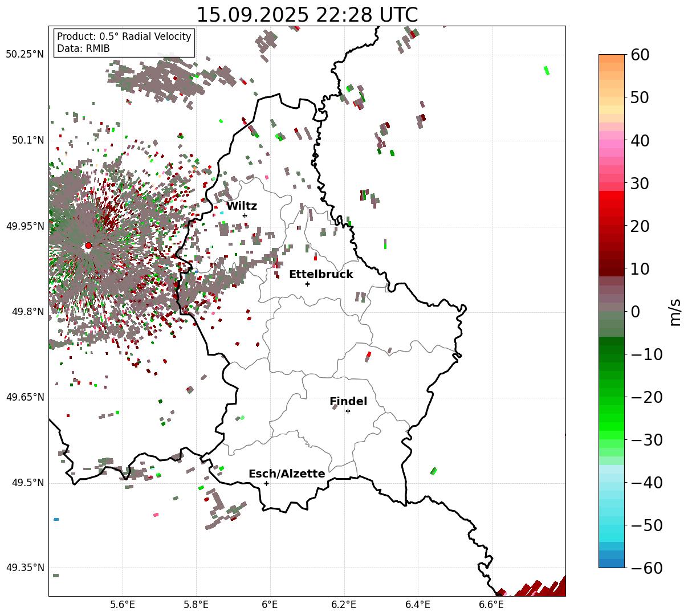Select the Ettelbruck city label
This screenshot has width=688, height=616.
(321, 275)
